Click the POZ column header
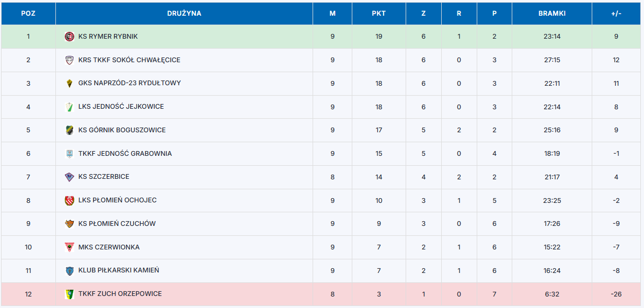This screenshot has width=644, height=308. pyautogui.click(x=28, y=14)
